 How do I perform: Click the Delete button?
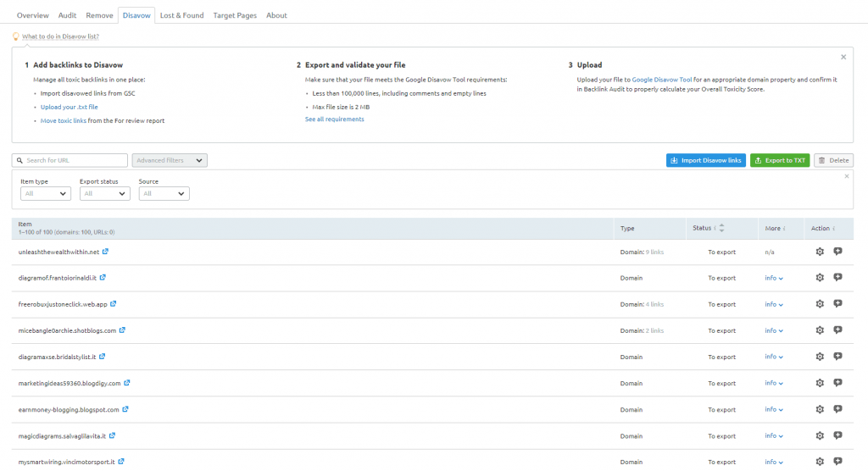[x=833, y=160]
